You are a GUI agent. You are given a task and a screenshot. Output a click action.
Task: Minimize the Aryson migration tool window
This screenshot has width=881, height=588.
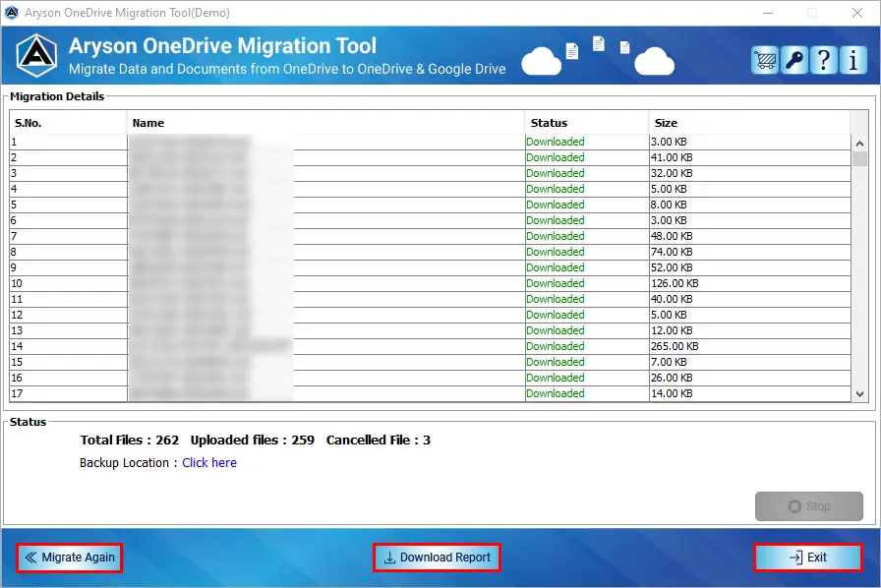(x=768, y=13)
